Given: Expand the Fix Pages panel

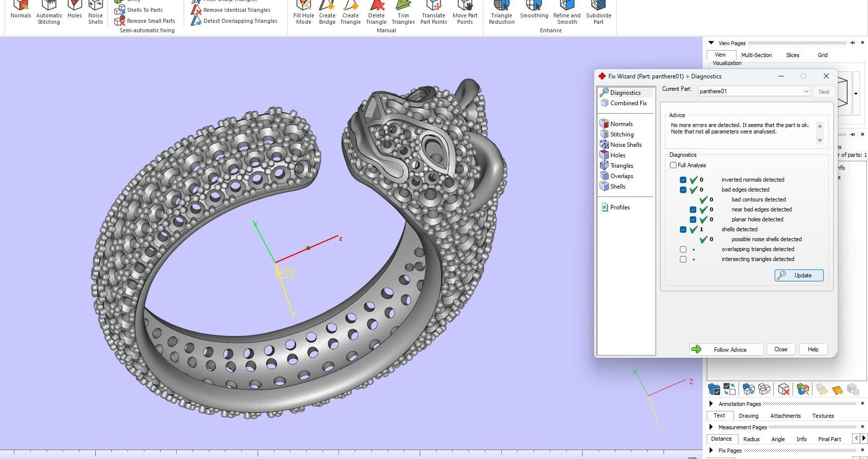Looking at the screenshot, I should point(711,451).
